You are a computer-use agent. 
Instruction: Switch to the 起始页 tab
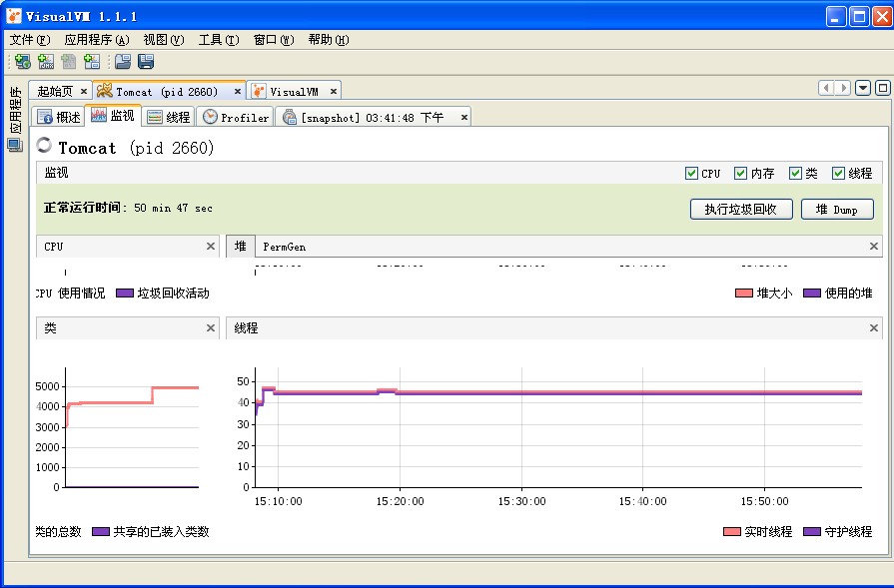[55, 91]
